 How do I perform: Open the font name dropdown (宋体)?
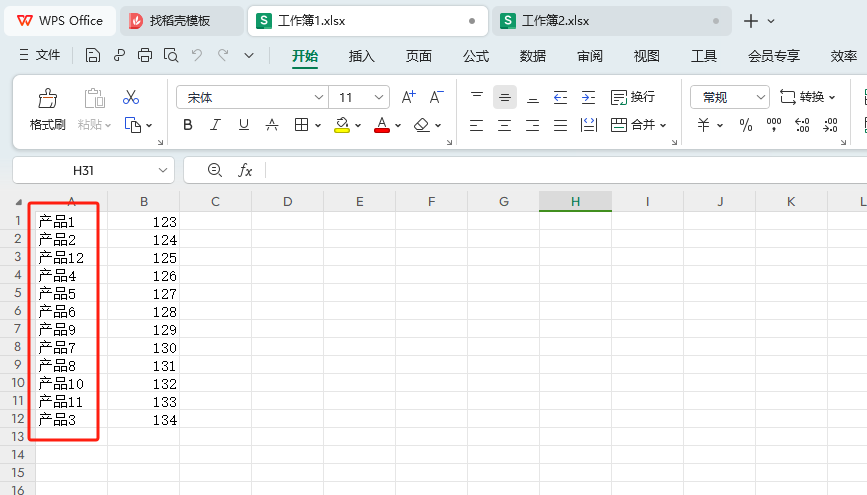tap(319, 97)
